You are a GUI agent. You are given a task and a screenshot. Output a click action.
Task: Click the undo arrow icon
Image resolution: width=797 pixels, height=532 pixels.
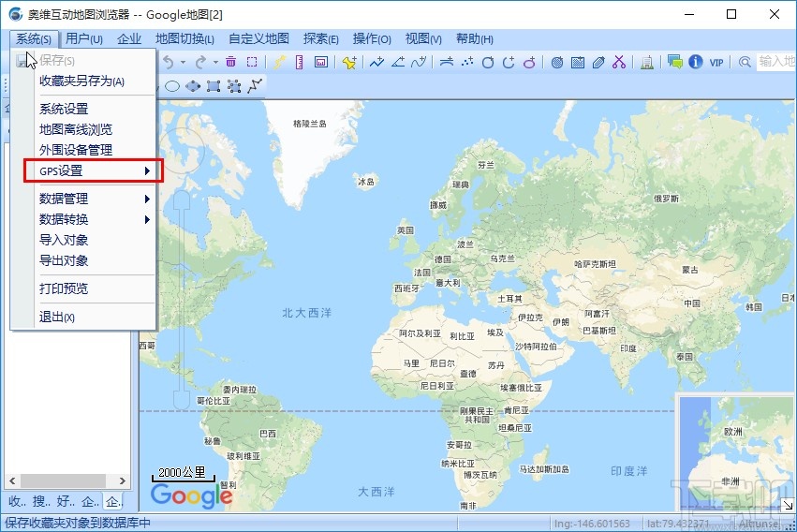pyautogui.click(x=169, y=62)
